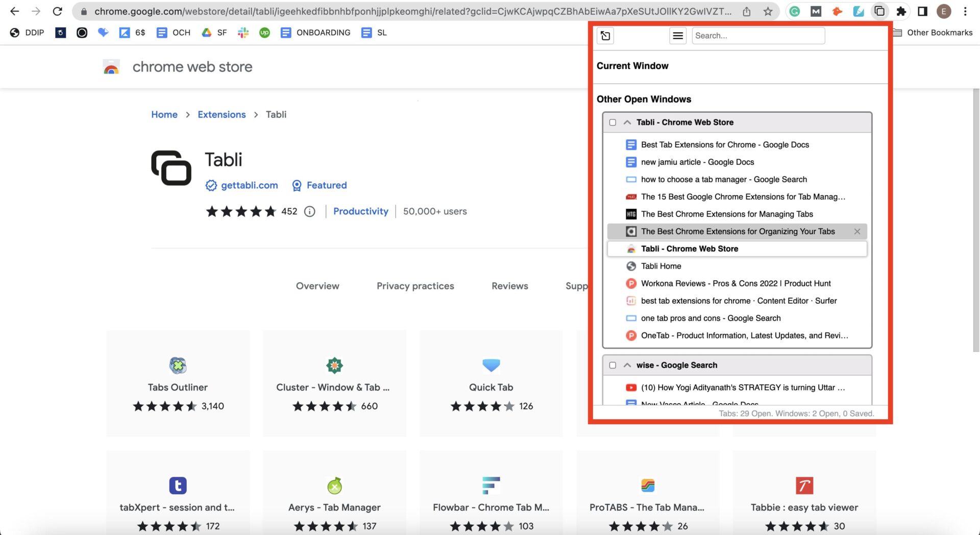Select 'Workona Reviews - Pros & Cons 2022' row
This screenshot has width=980, height=535.
[737, 284]
